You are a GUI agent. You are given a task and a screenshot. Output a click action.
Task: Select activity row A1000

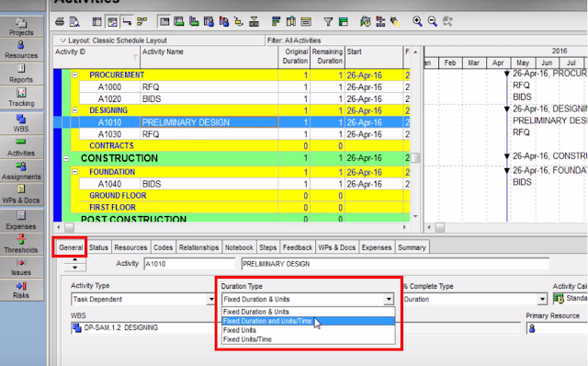tap(244, 87)
